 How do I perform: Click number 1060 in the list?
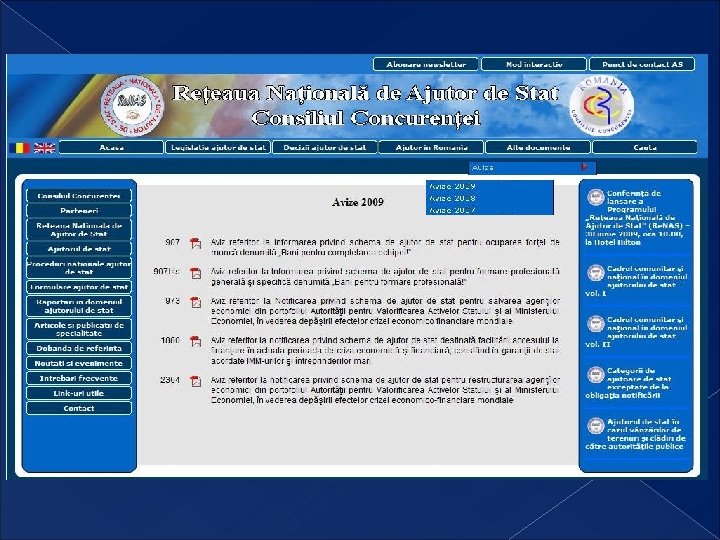(x=170, y=340)
